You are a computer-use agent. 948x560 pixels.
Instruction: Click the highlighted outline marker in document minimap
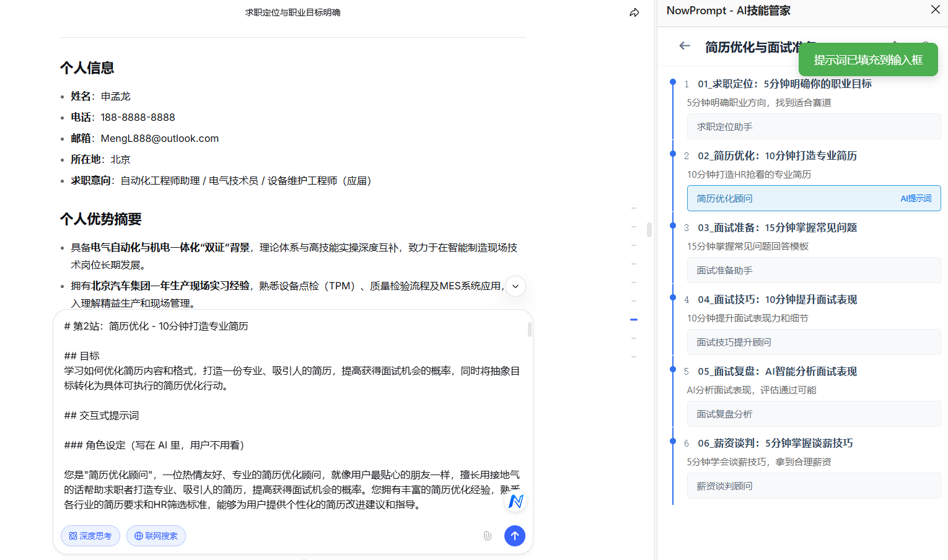(633, 320)
